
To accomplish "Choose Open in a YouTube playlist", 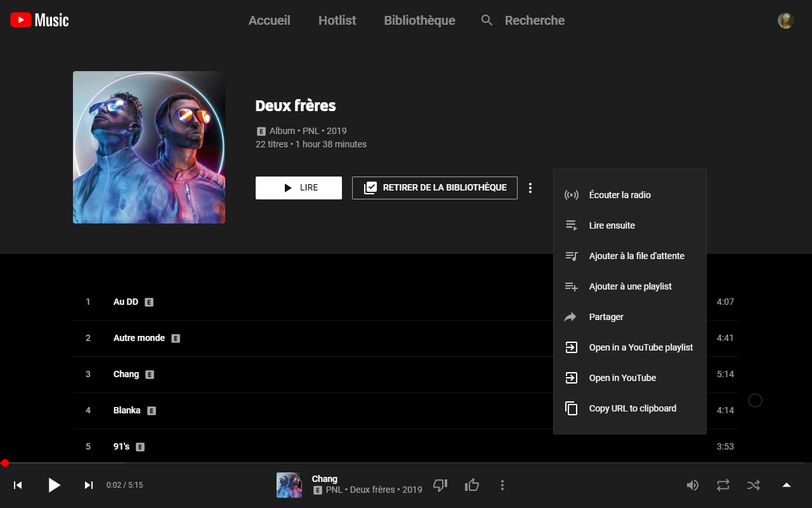I will click(629, 347).
